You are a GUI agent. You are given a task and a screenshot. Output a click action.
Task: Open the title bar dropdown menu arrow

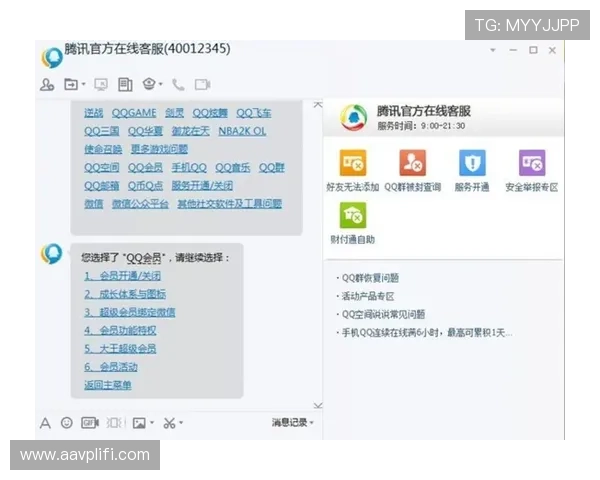point(493,50)
